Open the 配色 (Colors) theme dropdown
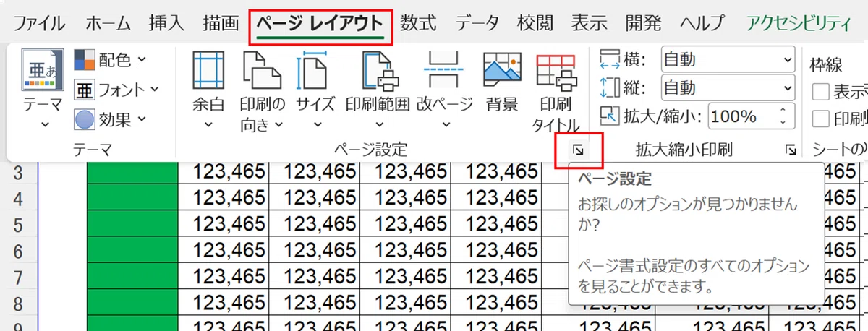 [x=110, y=60]
